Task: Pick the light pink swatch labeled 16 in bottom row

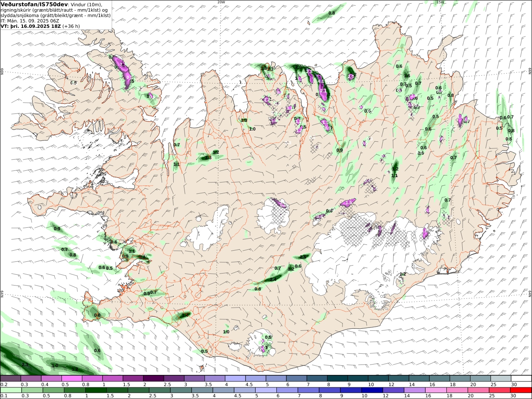Action: pos(436,390)
